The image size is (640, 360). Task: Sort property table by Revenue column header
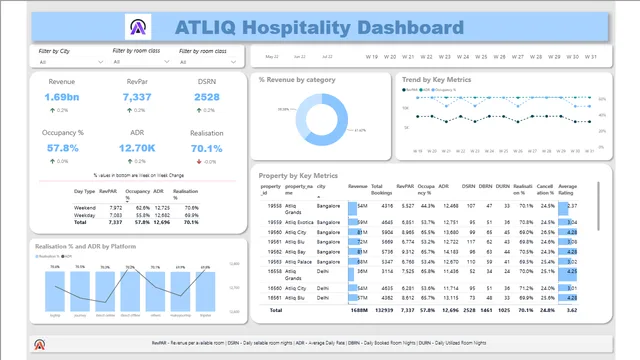click(358, 186)
